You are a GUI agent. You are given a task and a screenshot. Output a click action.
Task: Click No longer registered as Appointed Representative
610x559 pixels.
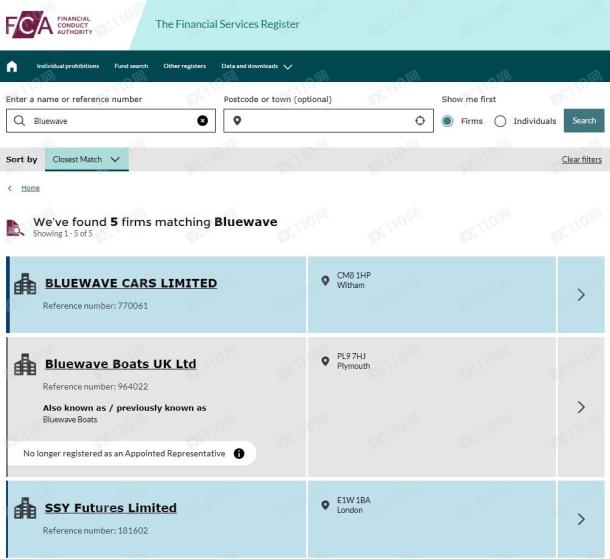124,454
